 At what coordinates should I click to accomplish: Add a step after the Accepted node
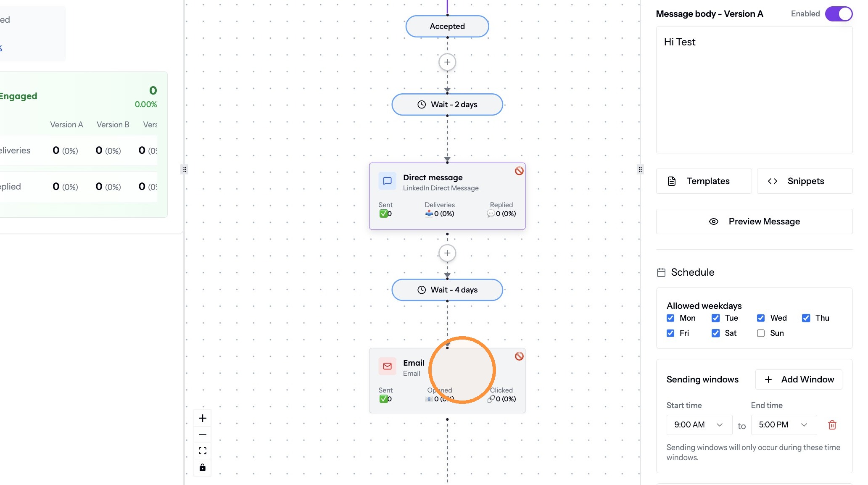click(447, 62)
